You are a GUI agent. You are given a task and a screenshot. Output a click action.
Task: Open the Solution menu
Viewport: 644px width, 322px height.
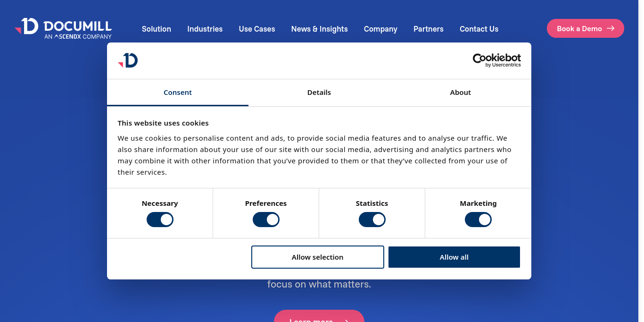pyautogui.click(x=157, y=29)
